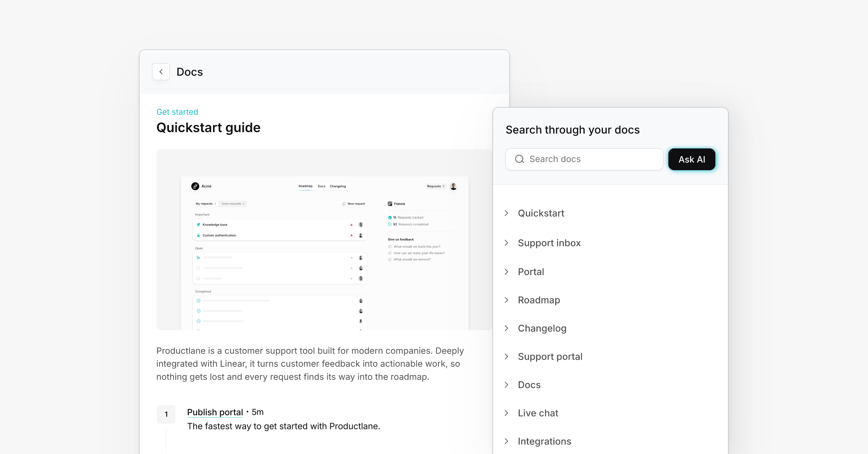This screenshot has height=454, width=868.
Task: Open the Publish portal link
Action: pos(215,412)
